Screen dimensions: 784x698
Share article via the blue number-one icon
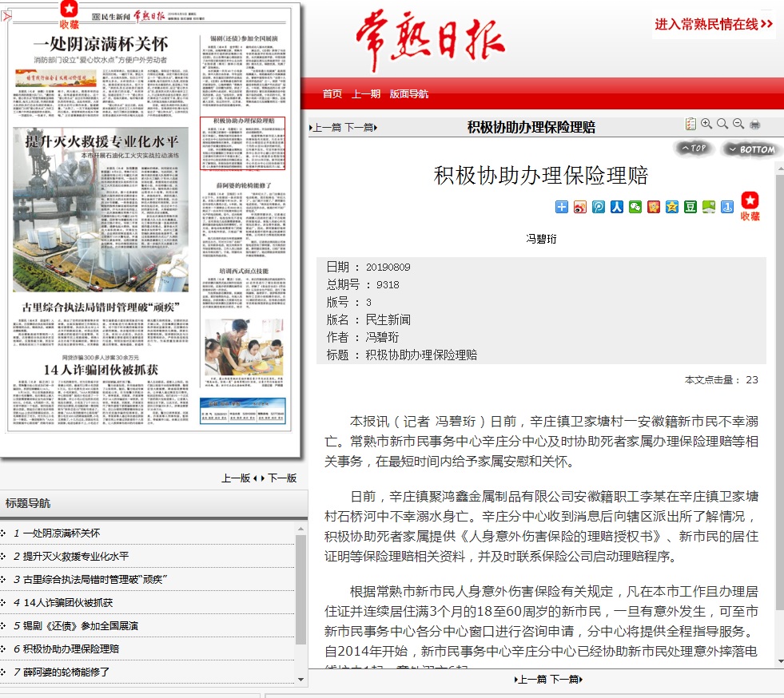point(727,207)
